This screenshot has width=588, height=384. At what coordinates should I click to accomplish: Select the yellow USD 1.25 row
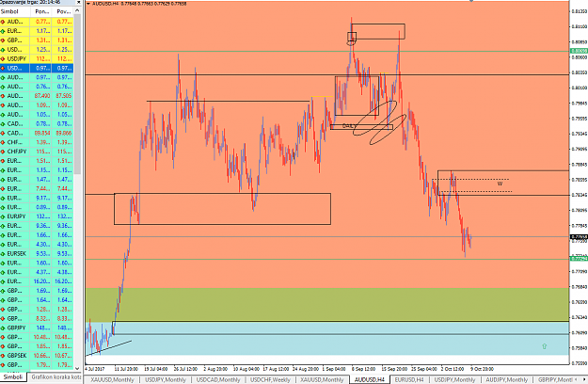(37, 50)
